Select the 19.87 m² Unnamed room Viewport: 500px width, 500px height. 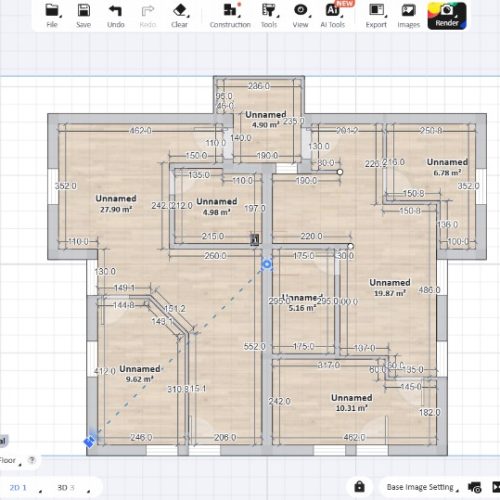(x=390, y=288)
